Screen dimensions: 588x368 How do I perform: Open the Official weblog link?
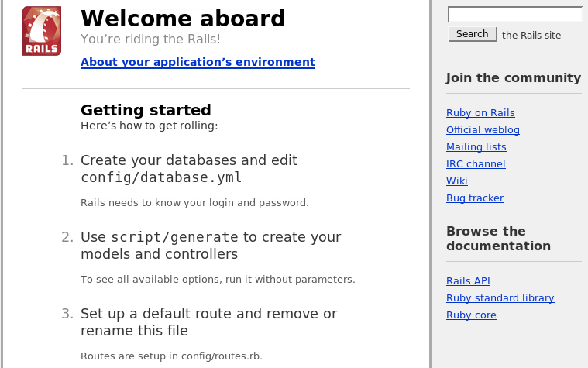[483, 130]
